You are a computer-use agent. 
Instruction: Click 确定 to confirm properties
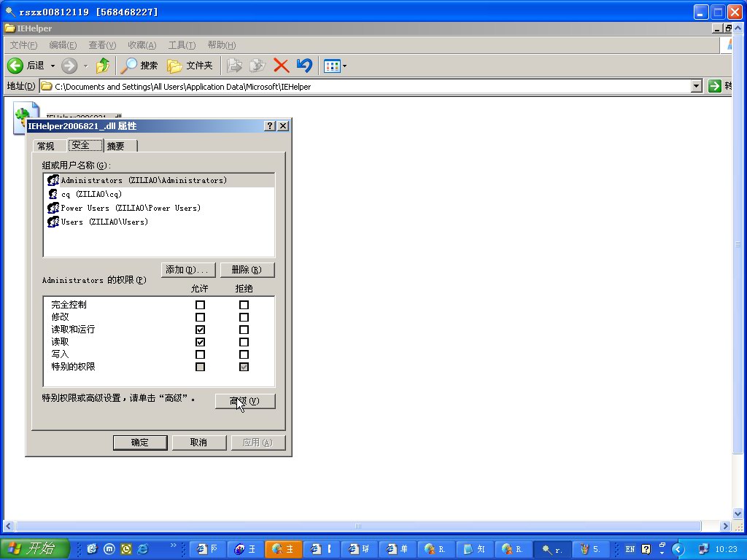coord(140,443)
